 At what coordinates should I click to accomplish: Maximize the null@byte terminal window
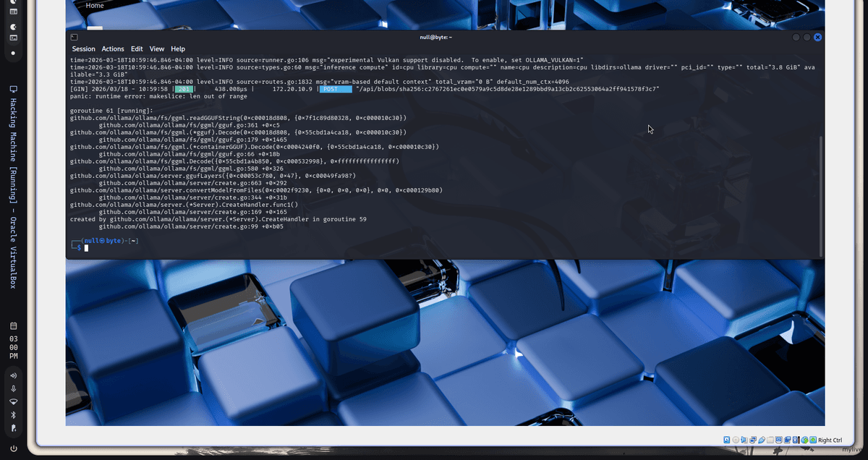pyautogui.click(x=807, y=37)
